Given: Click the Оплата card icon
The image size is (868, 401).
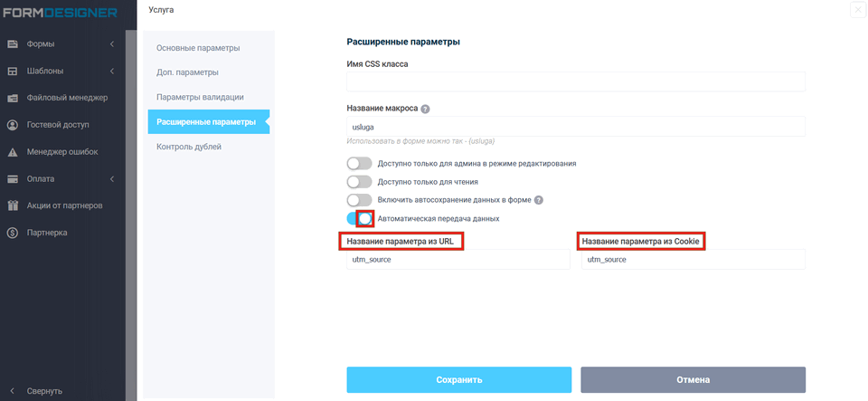Looking at the screenshot, I should pos(13,179).
